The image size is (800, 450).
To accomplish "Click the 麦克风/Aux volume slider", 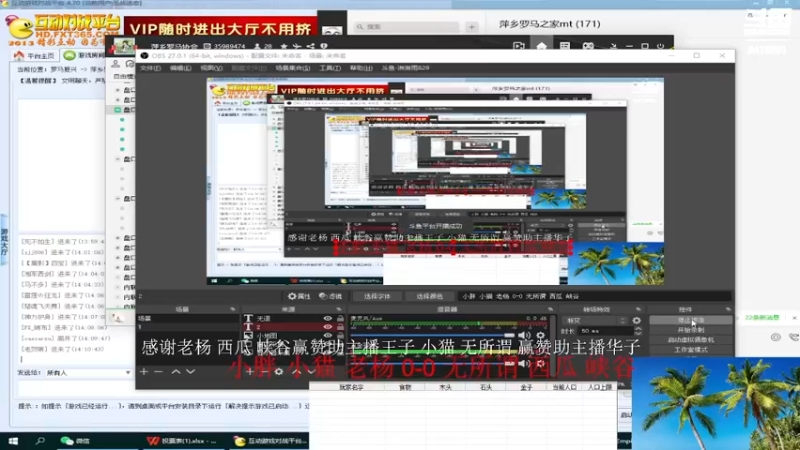I will coord(434,335).
